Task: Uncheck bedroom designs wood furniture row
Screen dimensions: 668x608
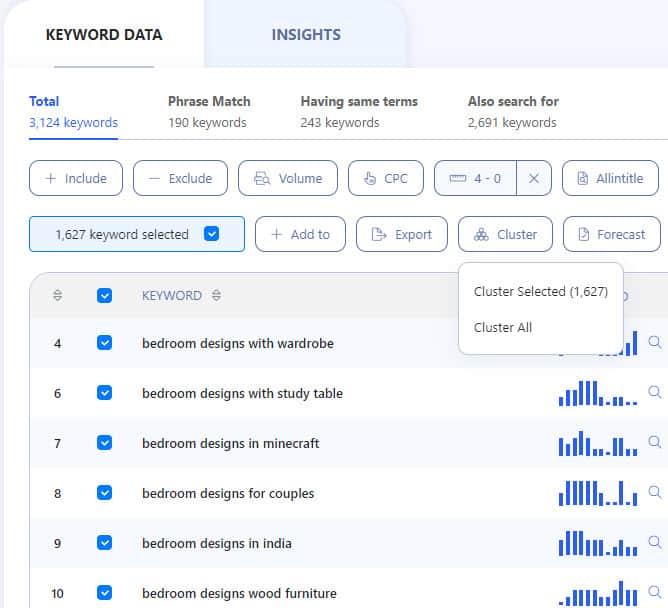Action: click(x=104, y=593)
